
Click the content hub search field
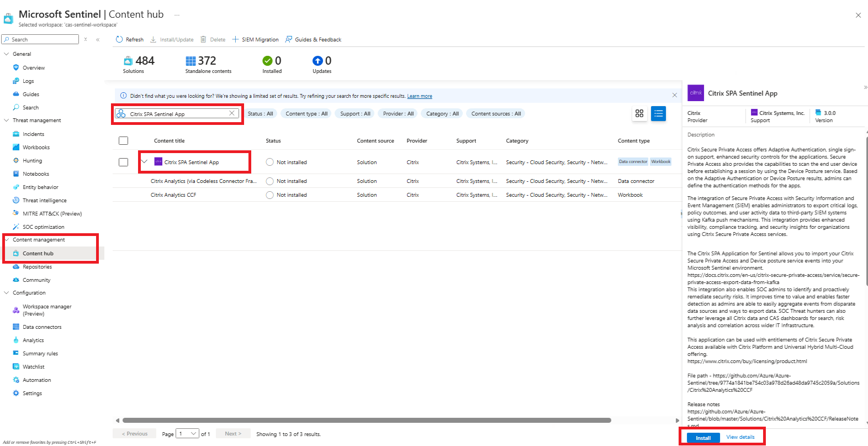click(177, 113)
